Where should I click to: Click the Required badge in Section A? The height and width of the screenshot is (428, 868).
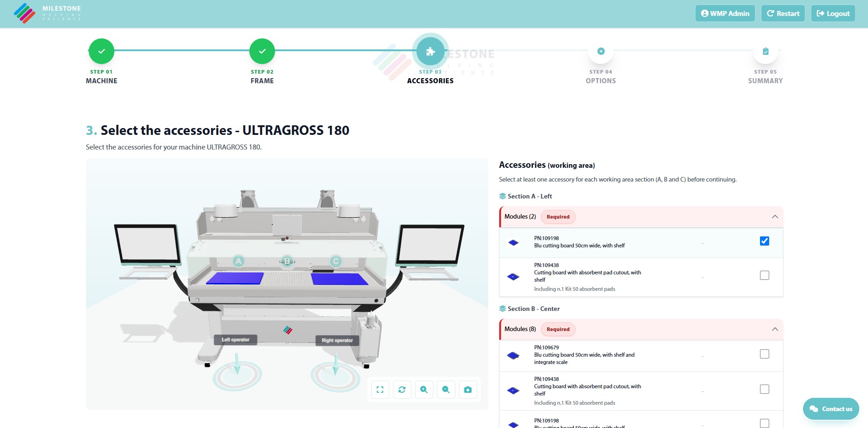pyautogui.click(x=558, y=217)
